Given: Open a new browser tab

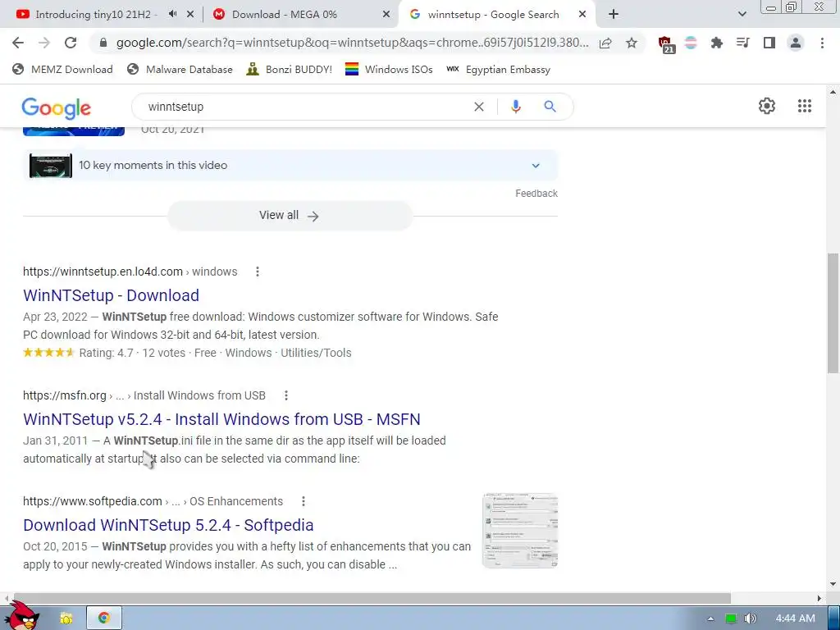Looking at the screenshot, I should tap(614, 15).
